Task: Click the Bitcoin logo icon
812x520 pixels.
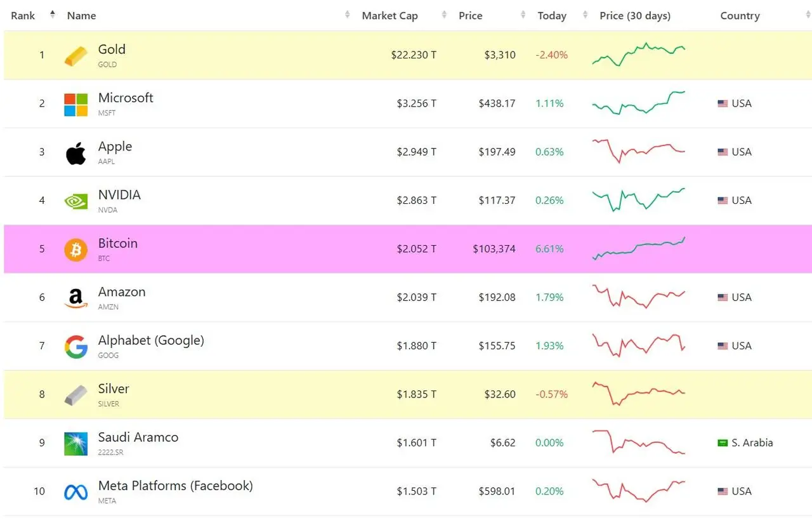Action: tap(76, 250)
